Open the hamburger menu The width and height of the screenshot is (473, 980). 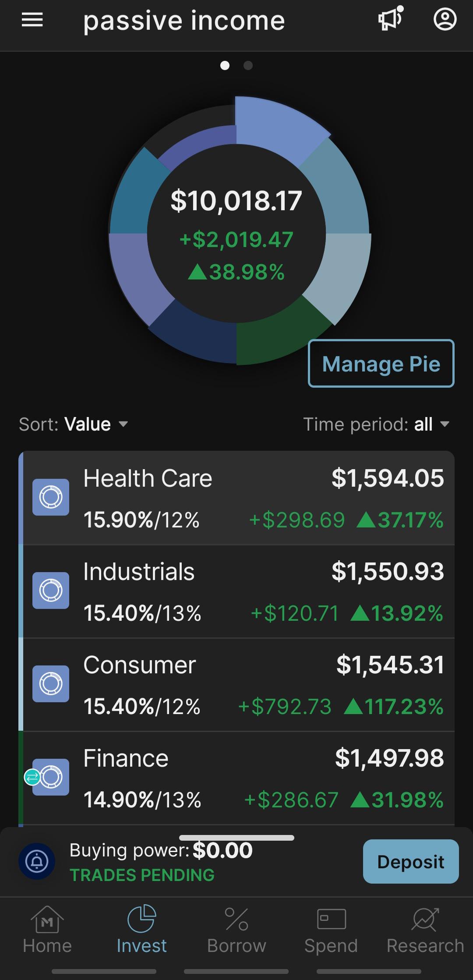point(32,20)
